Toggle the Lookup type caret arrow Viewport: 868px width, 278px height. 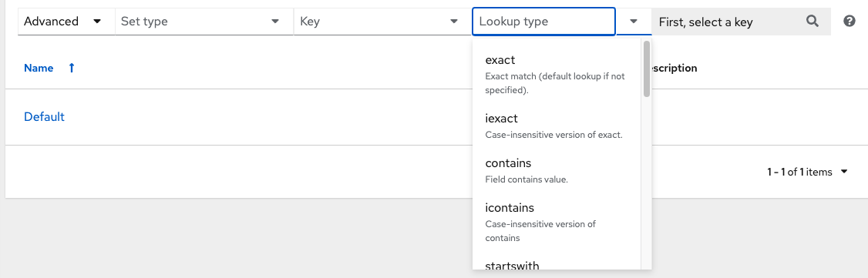click(634, 22)
